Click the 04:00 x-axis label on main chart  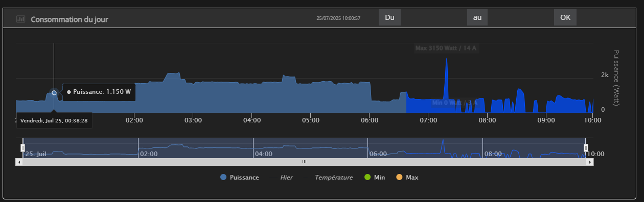(252, 120)
